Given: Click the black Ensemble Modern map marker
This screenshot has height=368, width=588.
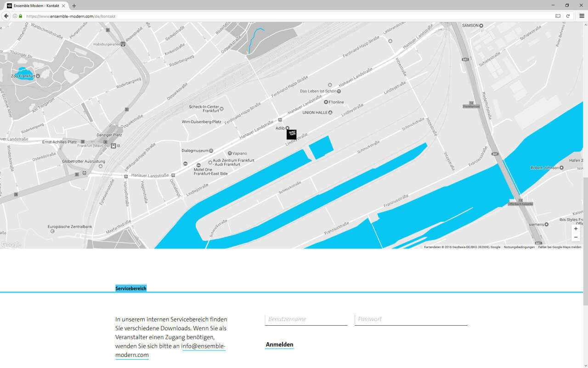Looking at the screenshot, I should tap(291, 134).
